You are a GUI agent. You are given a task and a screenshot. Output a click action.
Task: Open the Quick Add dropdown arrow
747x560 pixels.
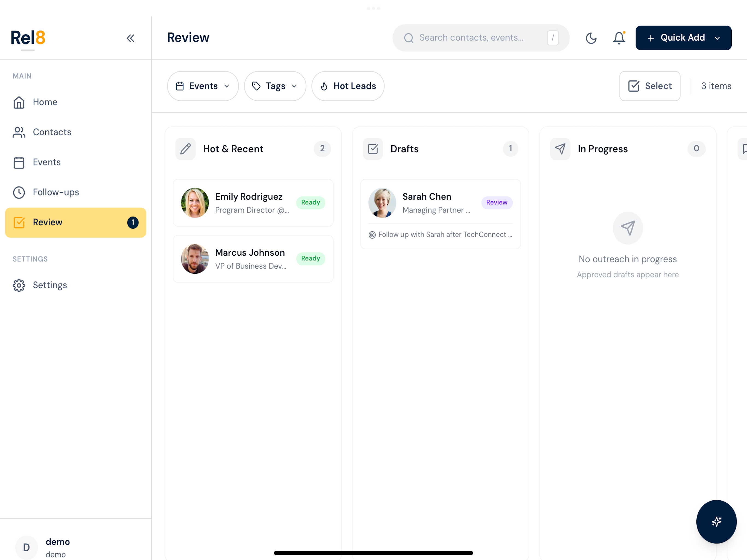pos(718,38)
